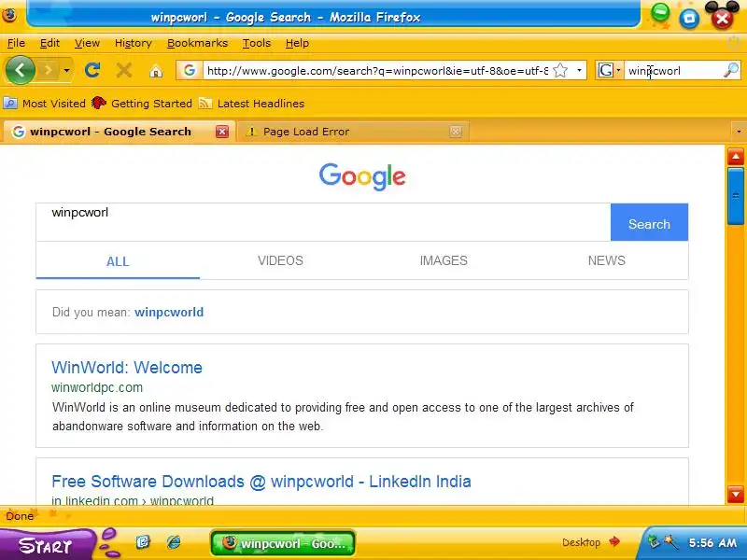
Task: Bookmark this page with the star icon
Action: 561,71
